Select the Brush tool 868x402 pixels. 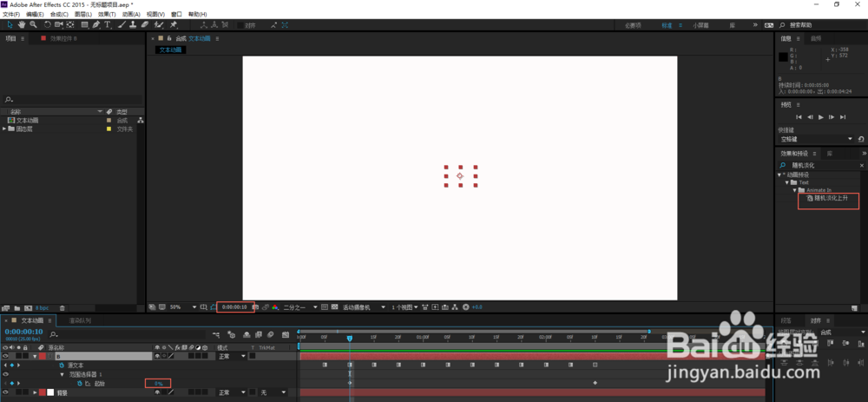point(122,25)
